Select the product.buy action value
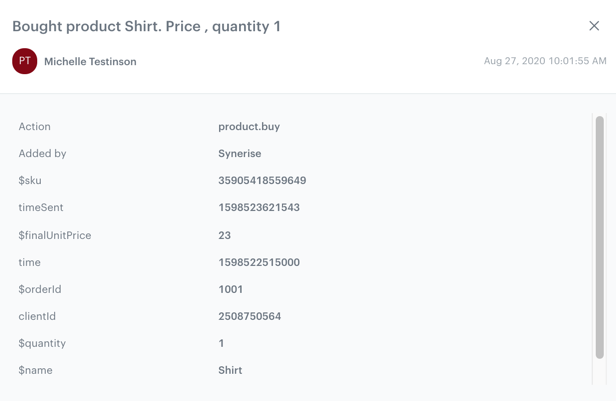Image resolution: width=616 pixels, height=401 pixels. pos(249,127)
